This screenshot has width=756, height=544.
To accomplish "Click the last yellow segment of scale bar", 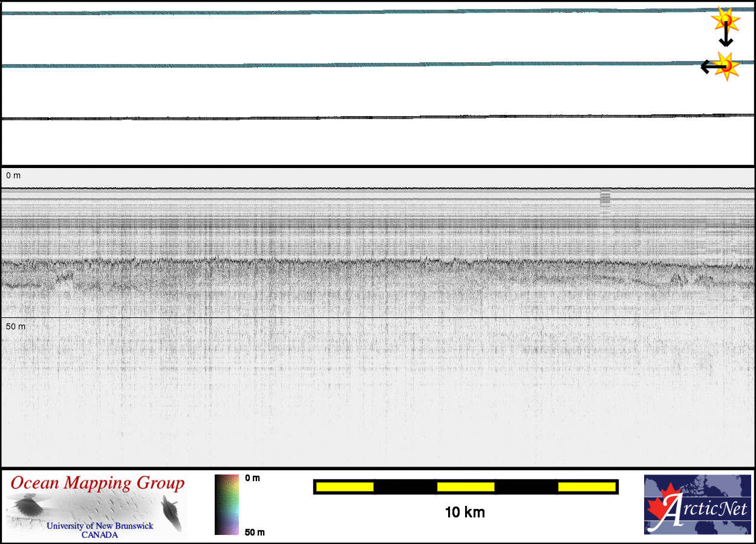I will (x=586, y=487).
